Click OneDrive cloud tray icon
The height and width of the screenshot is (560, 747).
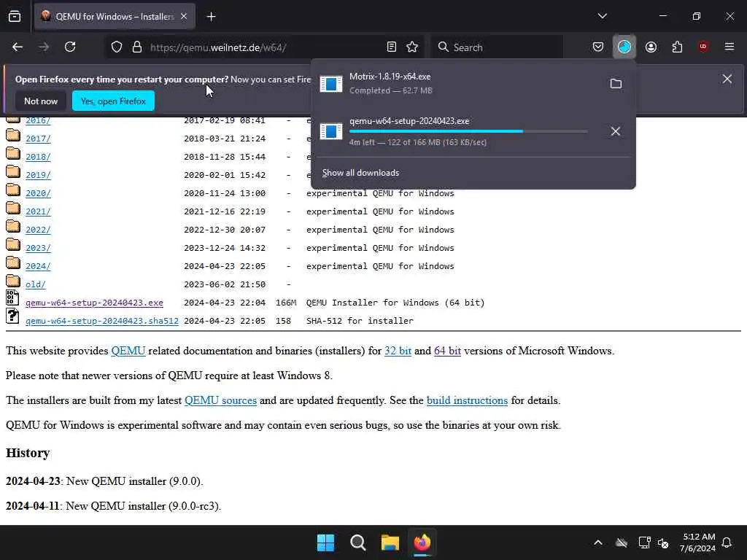622,542
